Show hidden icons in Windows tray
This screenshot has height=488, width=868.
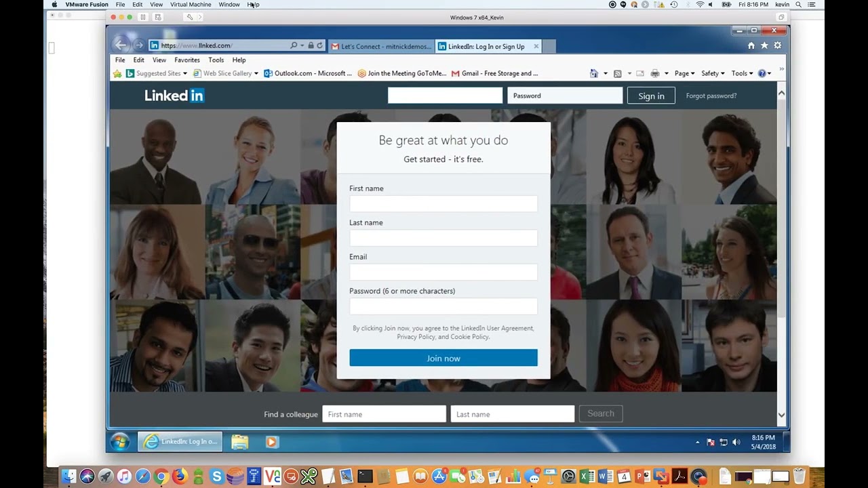coord(697,443)
